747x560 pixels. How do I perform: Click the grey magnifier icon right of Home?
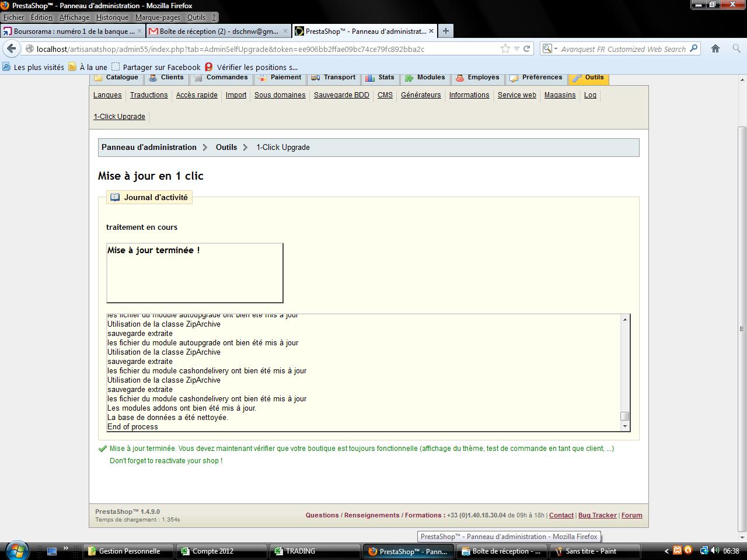click(x=736, y=49)
